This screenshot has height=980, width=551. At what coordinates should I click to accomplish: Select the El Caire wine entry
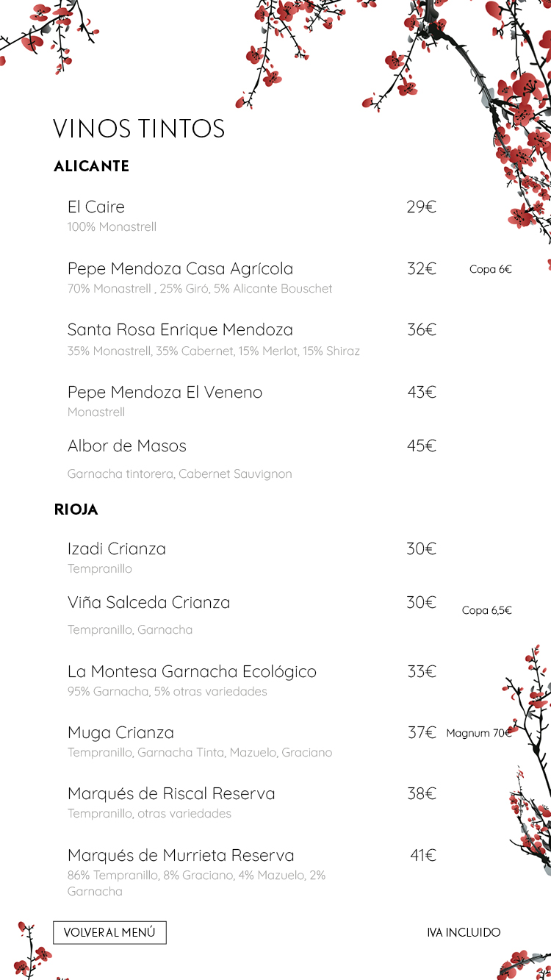[x=96, y=207]
